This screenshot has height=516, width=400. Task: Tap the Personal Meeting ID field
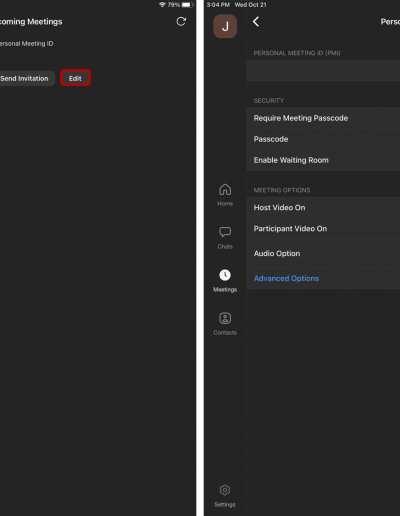click(323, 70)
